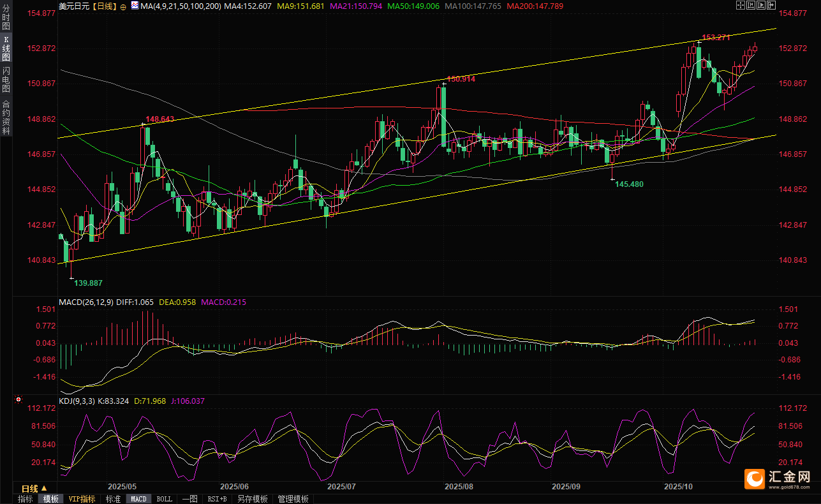Viewport: 821px width, 504px height.
Task: Toggle the RSI+B indicator button
Action: pyautogui.click(x=217, y=499)
